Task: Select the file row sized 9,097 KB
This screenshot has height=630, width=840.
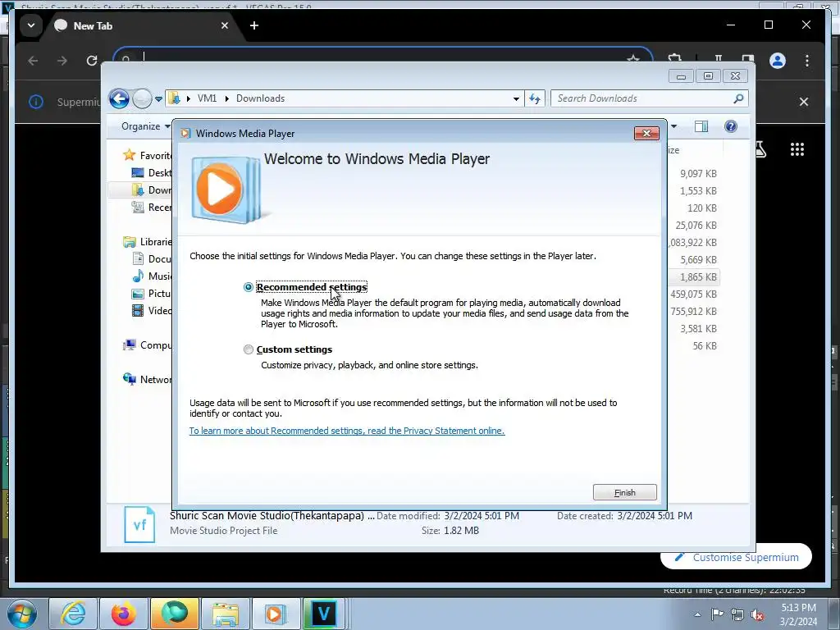Action: pos(693,174)
